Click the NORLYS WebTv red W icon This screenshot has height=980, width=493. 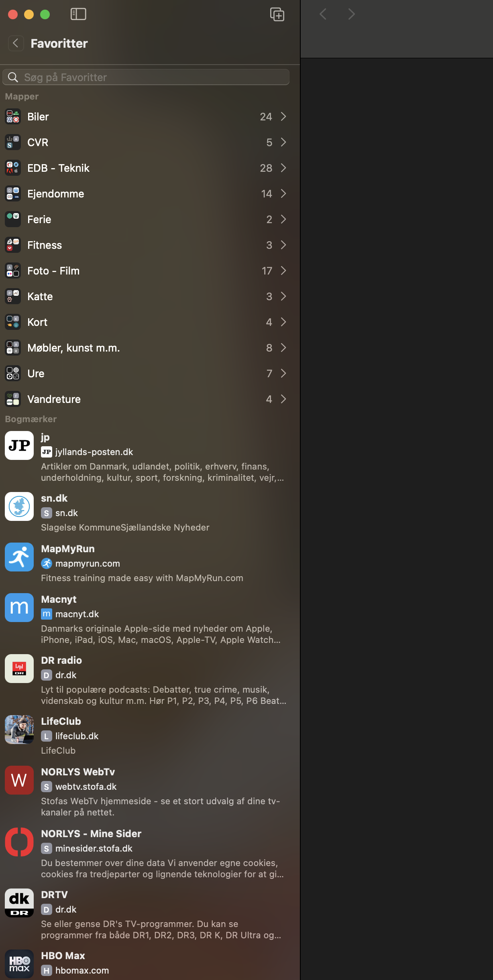click(19, 780)
